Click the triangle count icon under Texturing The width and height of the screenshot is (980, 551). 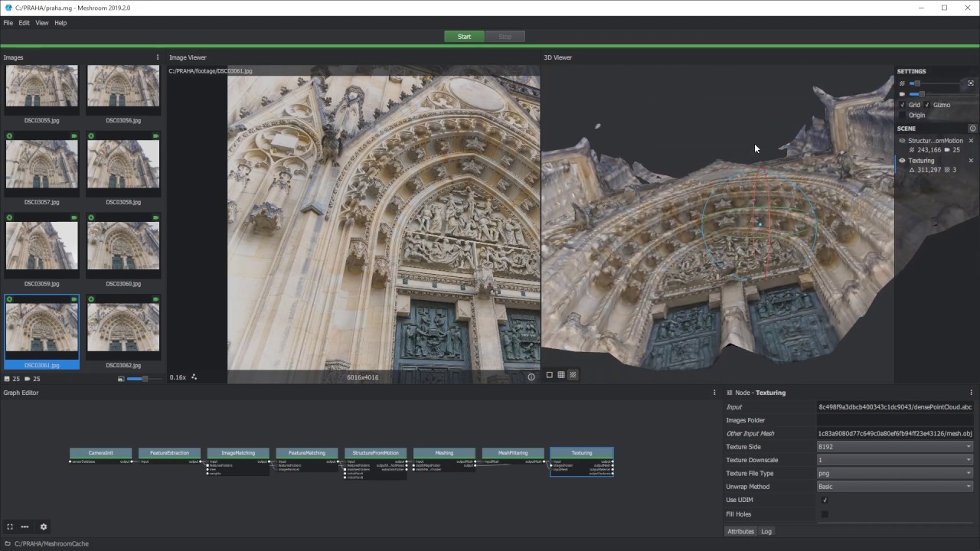click(912, 170)
